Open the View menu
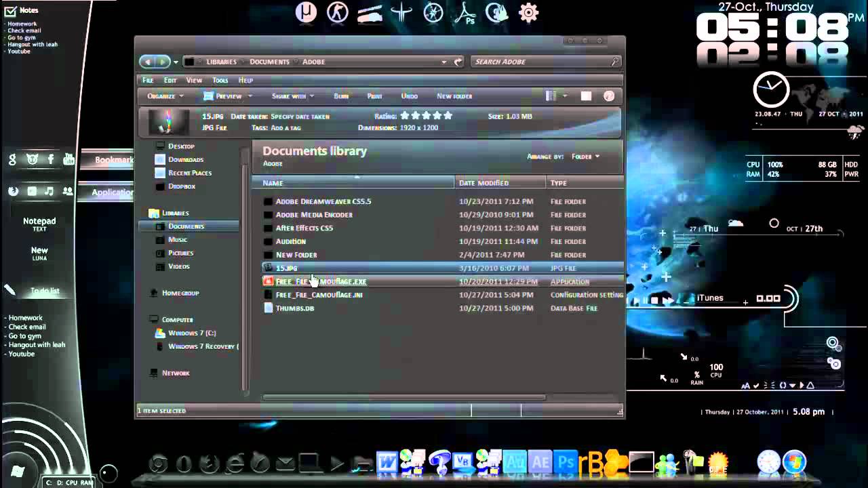 click(194, 80)
